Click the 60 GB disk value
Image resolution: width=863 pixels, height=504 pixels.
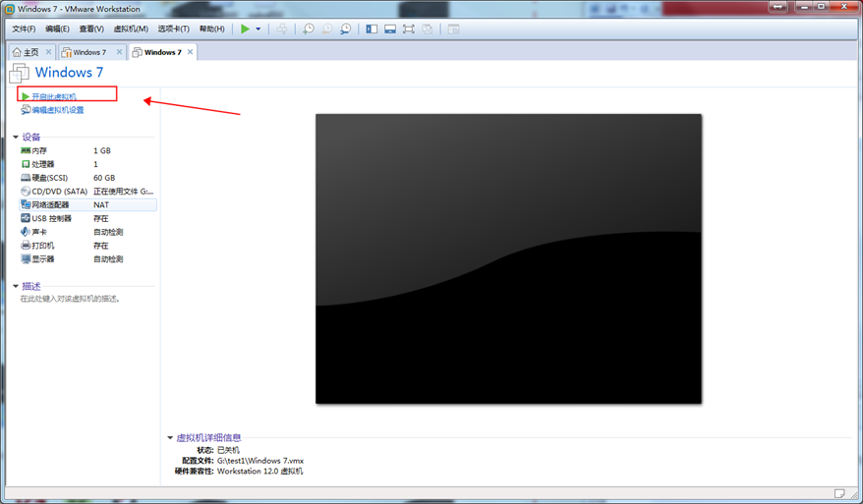104,178
